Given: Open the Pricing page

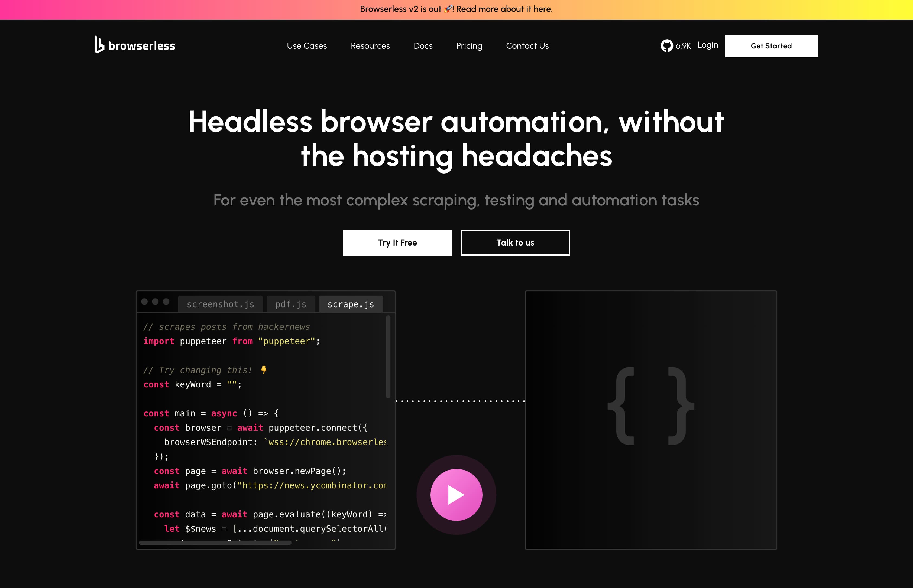Looking at the screenshot, I should pyautogui.click(x=469, y=46).
